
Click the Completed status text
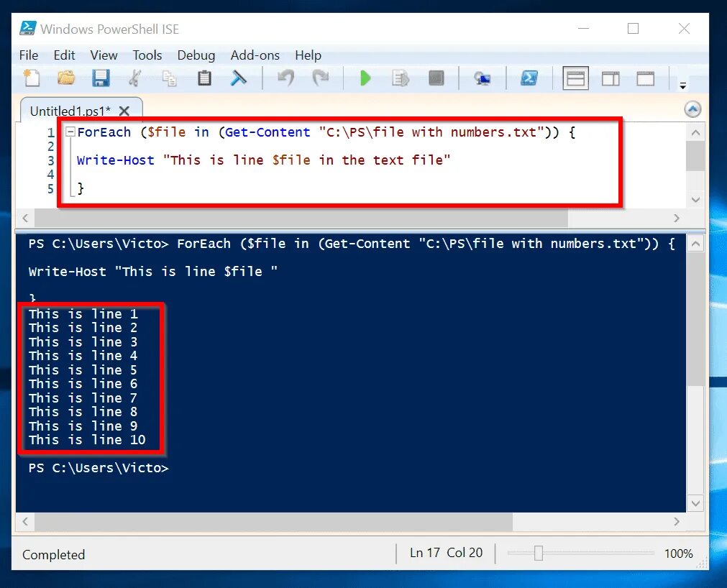click(x=53, y=555)
